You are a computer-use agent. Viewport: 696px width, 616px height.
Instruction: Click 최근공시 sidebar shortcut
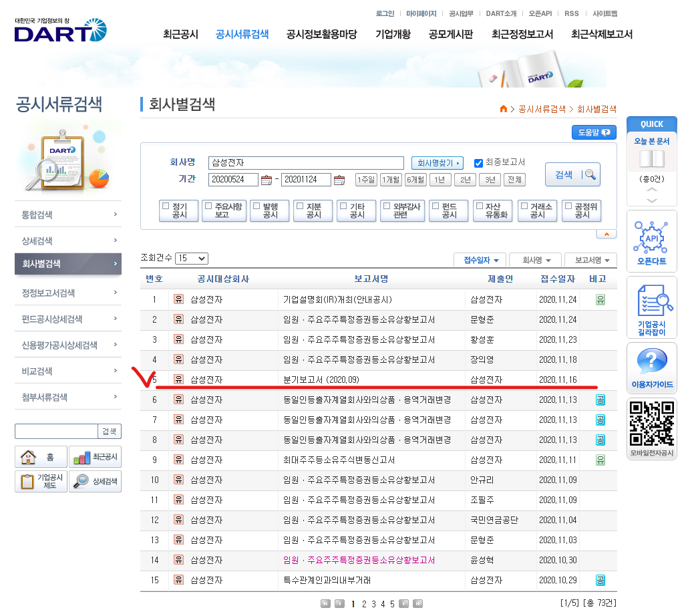(x=95, y=456)
